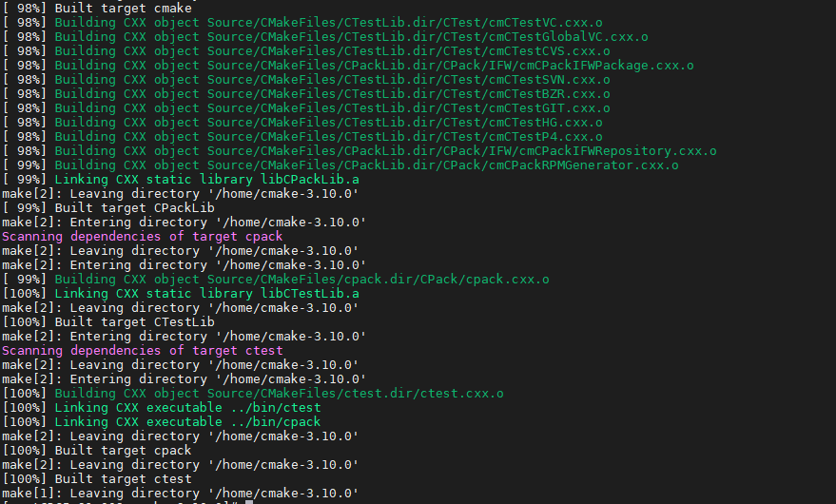Screen dimensions: 836x504
Task: Click 'Scanning dependencies of target cpack'
Action: (x=143, y=236)
